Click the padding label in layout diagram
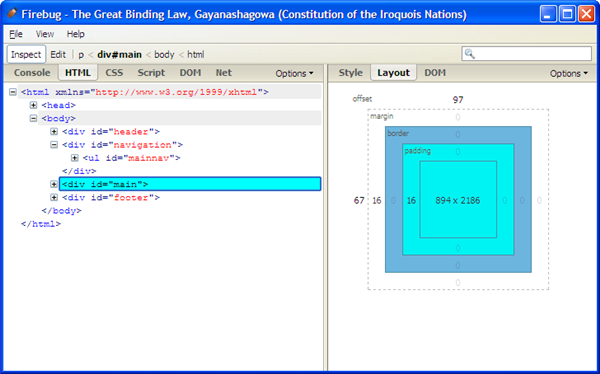The width and height of the screenshot is (600, 374). 417,150
